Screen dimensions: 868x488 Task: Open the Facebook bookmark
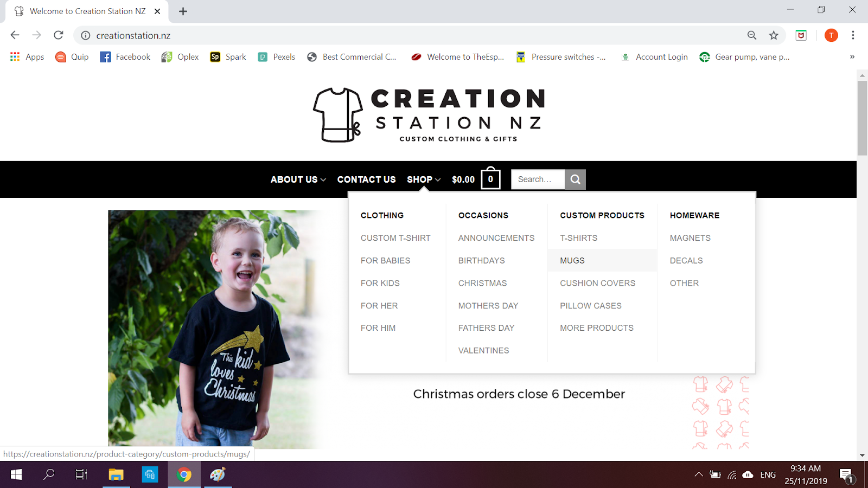pyautogui.click(x=125, y=57)
